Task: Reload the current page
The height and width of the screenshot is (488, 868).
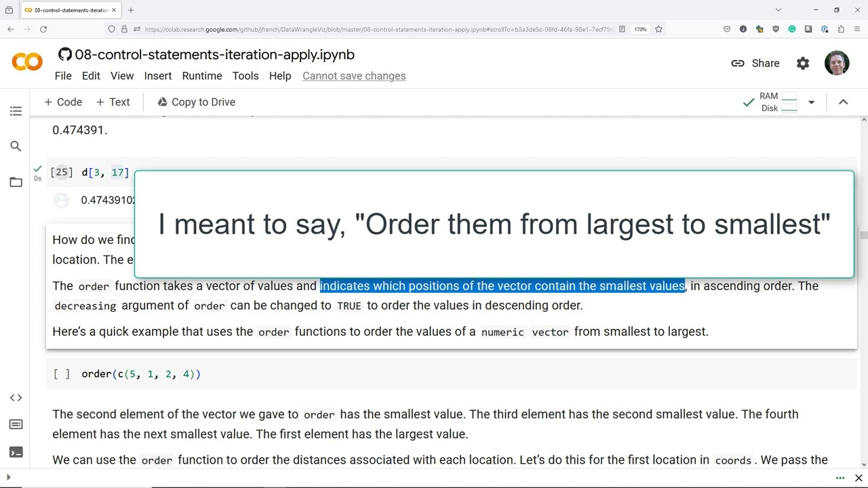Action: click(x=43, y=29)
